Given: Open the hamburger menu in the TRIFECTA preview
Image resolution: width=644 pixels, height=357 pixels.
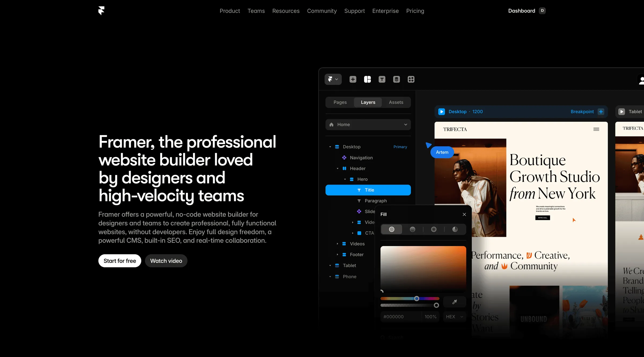Looking at the screenshot, I should tap(596, 129).
